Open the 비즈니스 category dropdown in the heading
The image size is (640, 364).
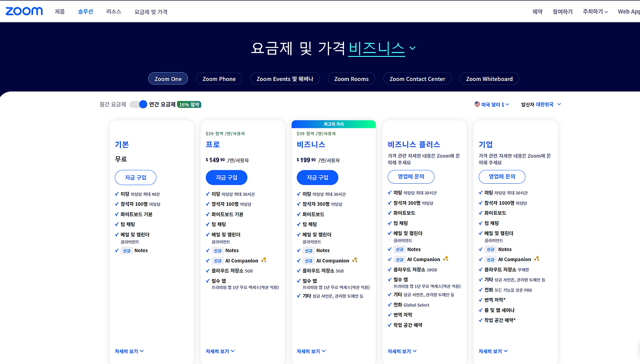382,48
